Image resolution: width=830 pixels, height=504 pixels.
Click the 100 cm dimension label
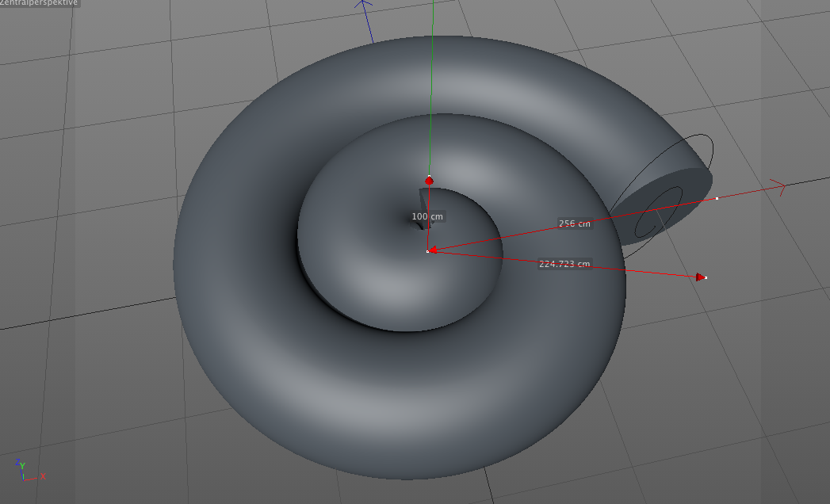click(x=427, y=216)
